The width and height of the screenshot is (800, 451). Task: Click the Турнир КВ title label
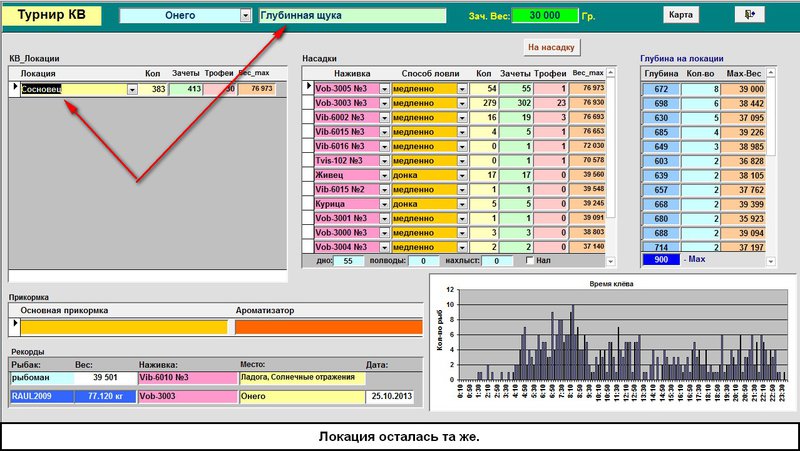(x=52, y=15)
